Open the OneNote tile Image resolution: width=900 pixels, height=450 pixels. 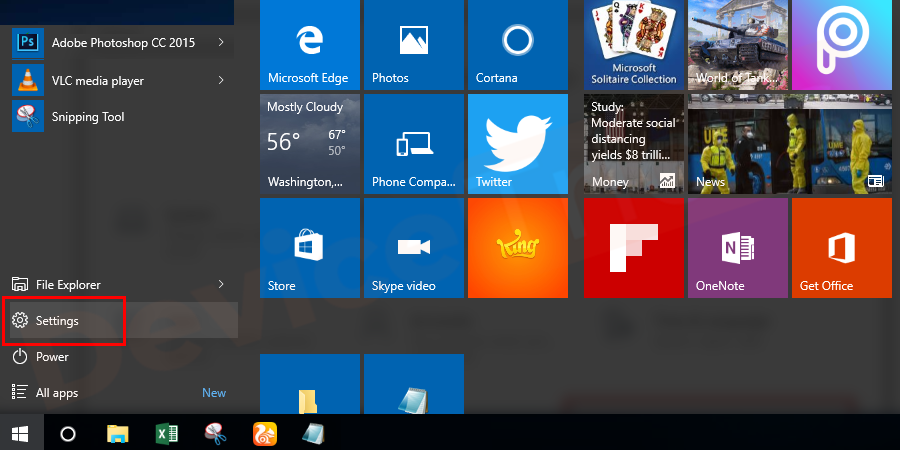click(738, 247)
